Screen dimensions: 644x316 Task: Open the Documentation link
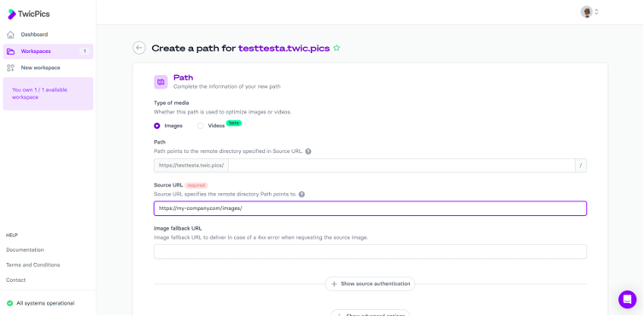click(25, 250)
